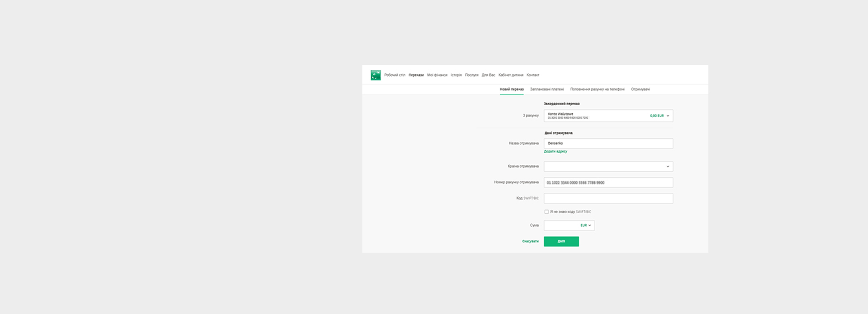Click the green bank logo icon
Image resolution: width=868 pixels, height=314 pixels.
[375, 75]
